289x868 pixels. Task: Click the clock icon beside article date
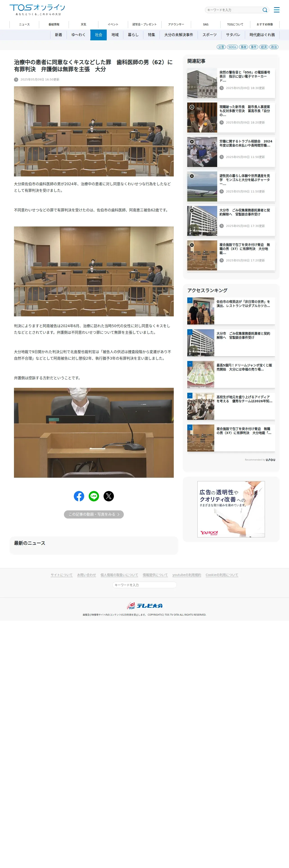[16, 80]
